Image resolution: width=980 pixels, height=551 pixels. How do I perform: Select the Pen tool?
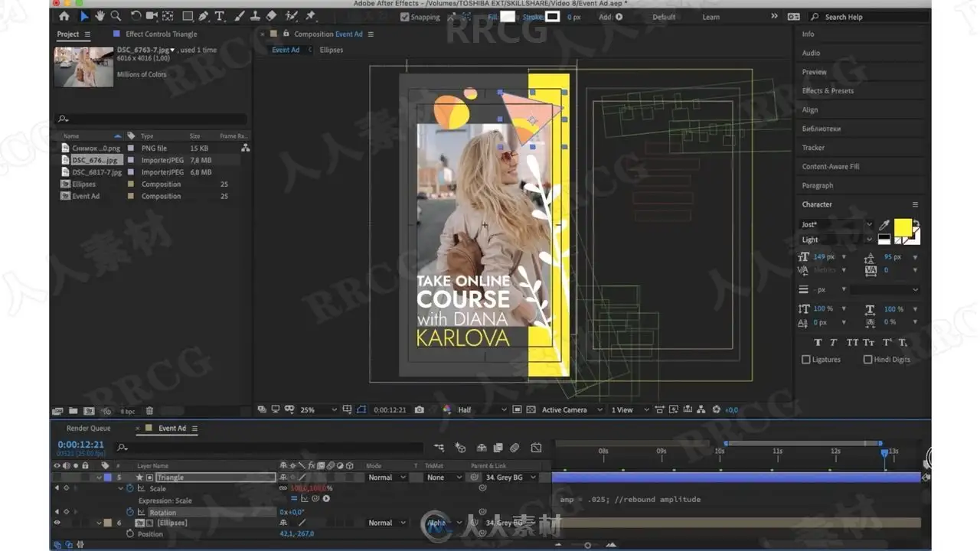pyautogui.click(x=203, y=16)
